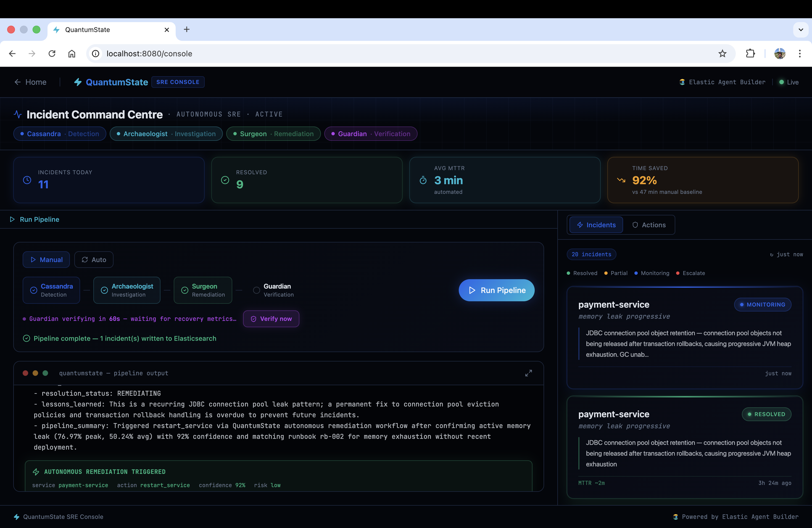Click the browser home icon

[72, 54]
